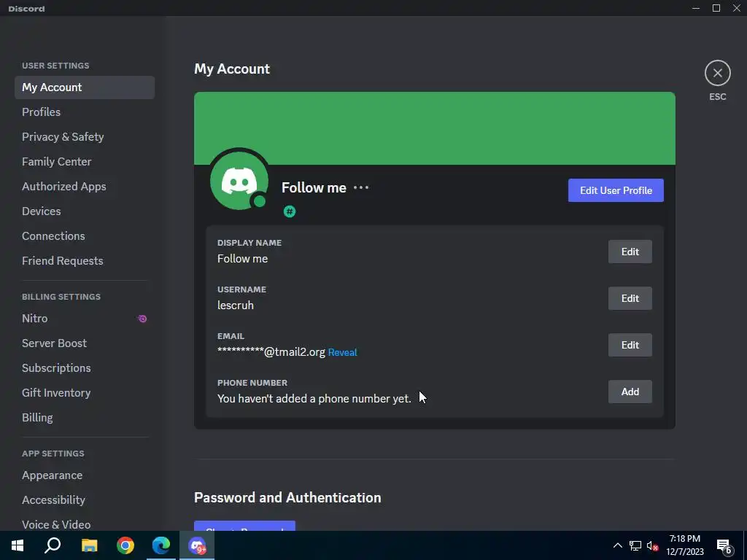Click the Discord avatar profile picture
The height and width of the screenshot is (560, 747).
point(239,181)
